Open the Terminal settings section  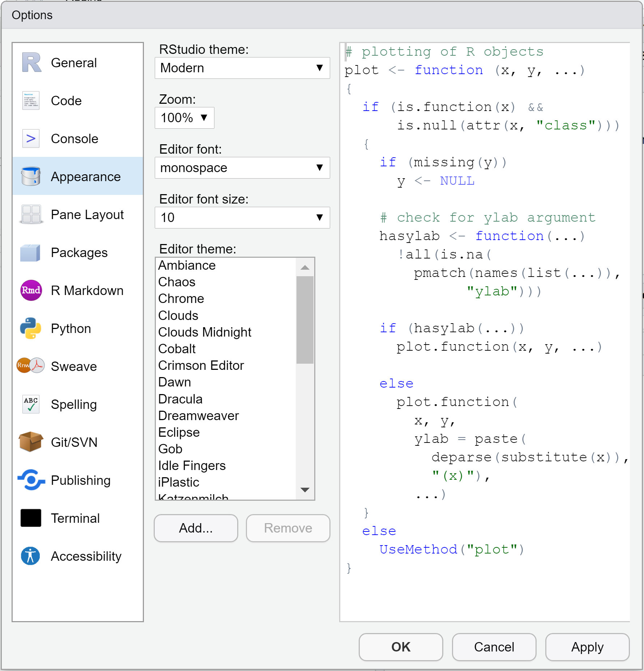(78, 518)
